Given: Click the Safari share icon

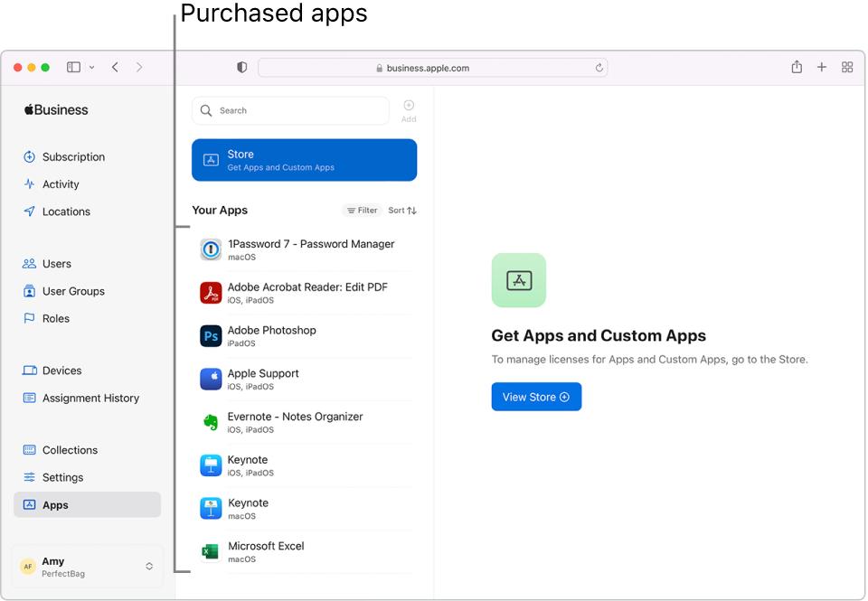Looking at the screenshot, I should tap(797, 68).
